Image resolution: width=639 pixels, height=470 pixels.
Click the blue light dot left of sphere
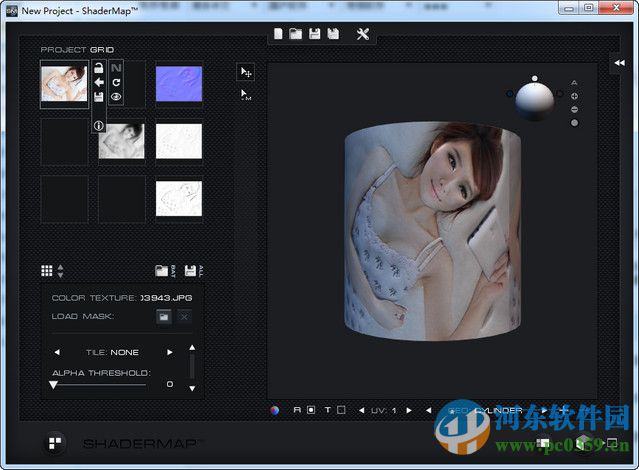pyautogui.click(x=509, y=94)
